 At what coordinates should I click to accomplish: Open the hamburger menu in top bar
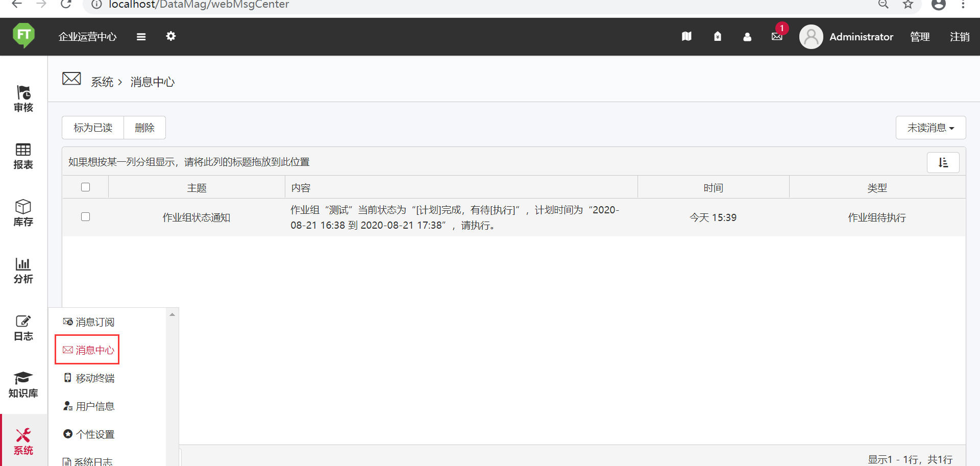pos(141,37)
